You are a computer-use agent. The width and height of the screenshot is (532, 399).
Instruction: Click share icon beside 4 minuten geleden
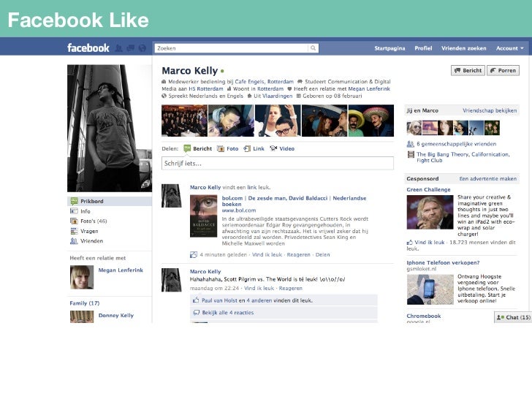pos(194,254)
